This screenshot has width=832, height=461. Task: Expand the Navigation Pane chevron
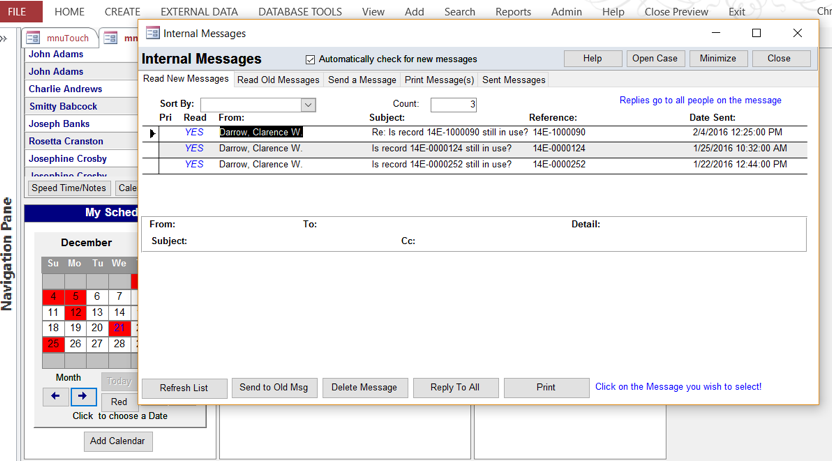4,38
